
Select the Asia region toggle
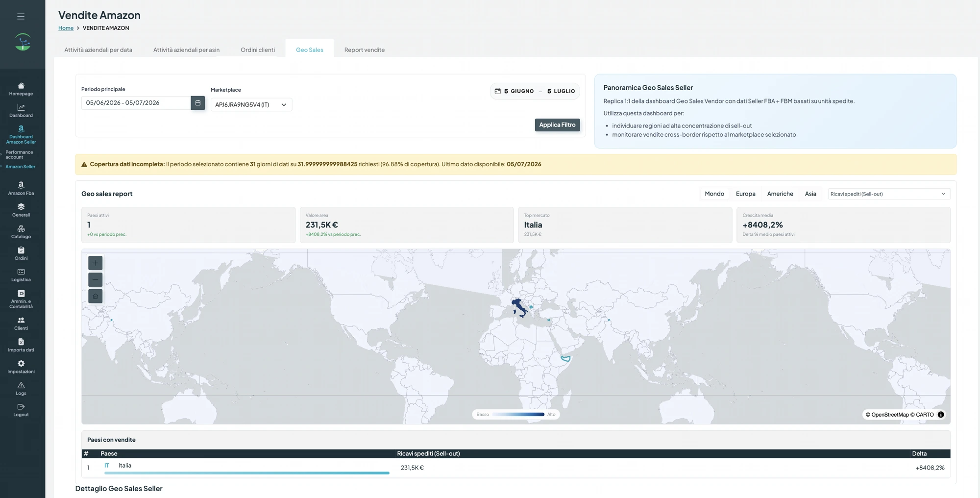[x=810, y=194]
